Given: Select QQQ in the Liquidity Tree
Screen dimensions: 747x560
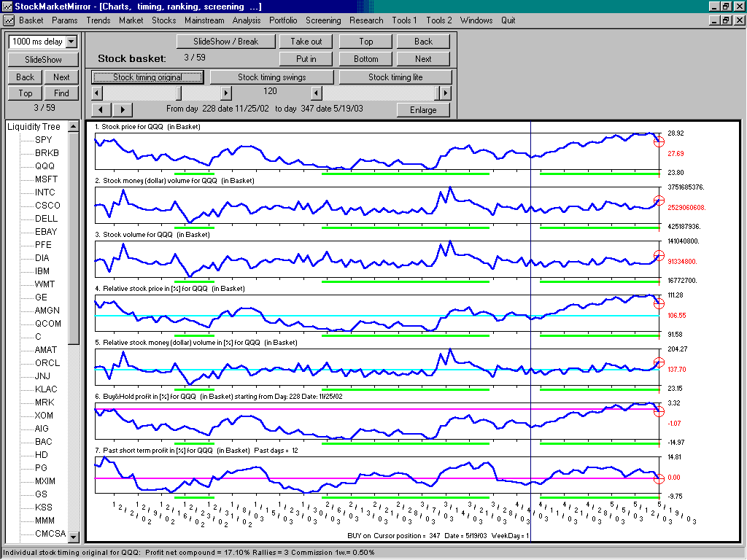Looking at the screenshot, I should (44, 166).
